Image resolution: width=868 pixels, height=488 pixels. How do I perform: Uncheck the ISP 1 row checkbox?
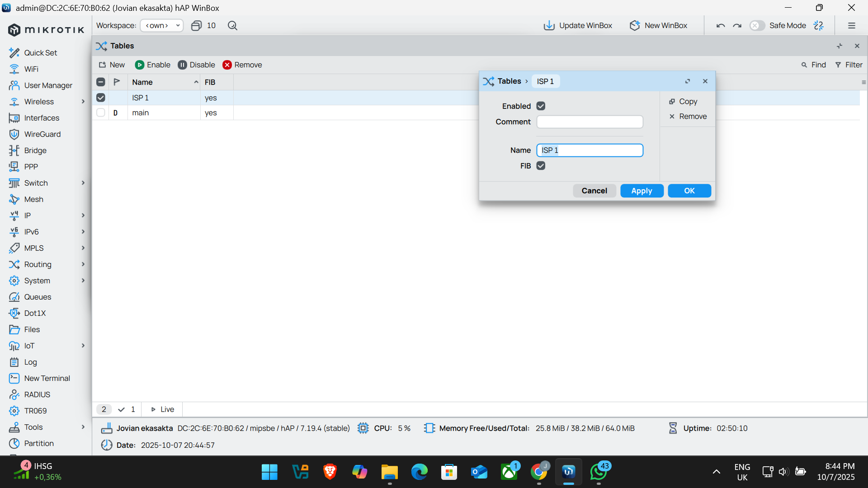click(101, 98)
